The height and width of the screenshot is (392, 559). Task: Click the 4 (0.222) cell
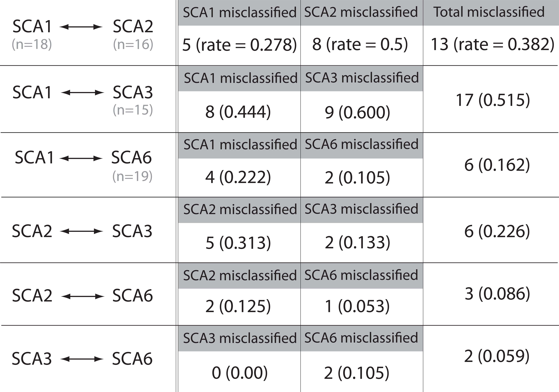238,177
